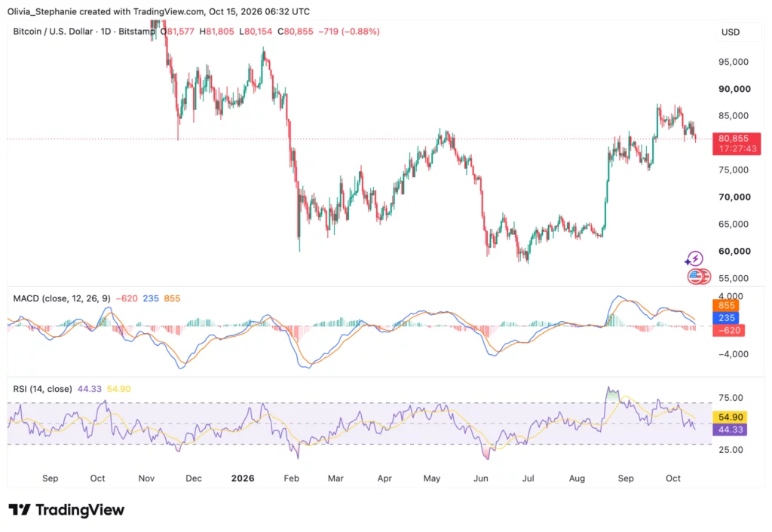Click the 90,000 price axis label
Screen dimensions: 772x532
[x=734, y=89]
